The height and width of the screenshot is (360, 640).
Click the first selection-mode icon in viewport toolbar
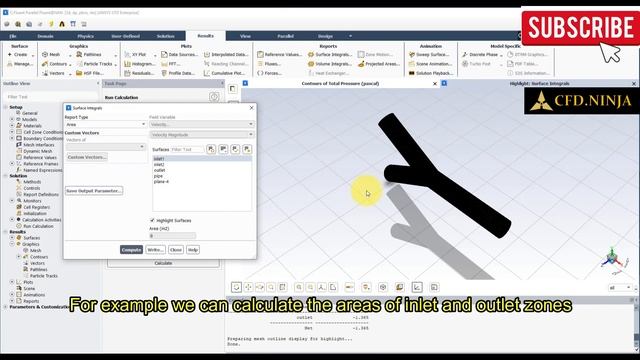(x=236, y=287)
